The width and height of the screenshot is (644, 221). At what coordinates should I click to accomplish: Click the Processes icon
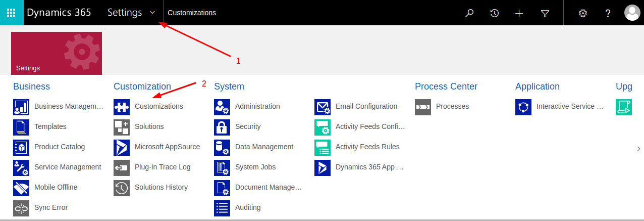(423, 107)
